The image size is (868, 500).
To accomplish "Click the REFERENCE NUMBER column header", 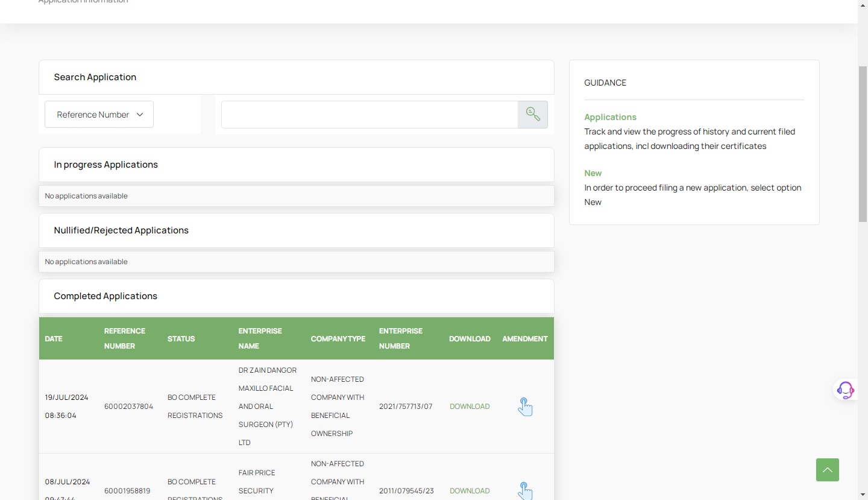I will [125, 338].
